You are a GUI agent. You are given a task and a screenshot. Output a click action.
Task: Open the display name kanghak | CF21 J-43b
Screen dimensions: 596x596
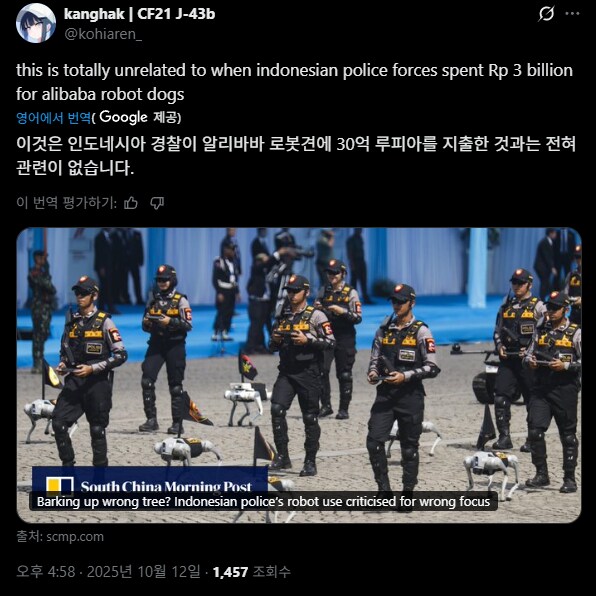click(139, 14)
